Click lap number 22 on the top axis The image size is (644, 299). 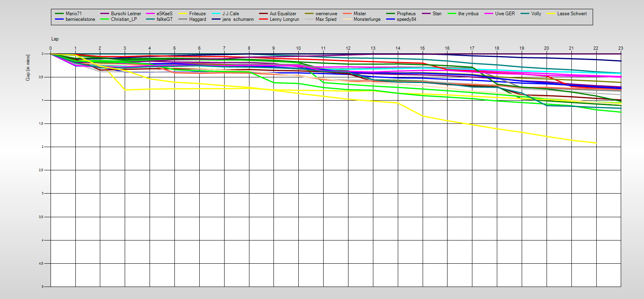(x=596, y=48)
